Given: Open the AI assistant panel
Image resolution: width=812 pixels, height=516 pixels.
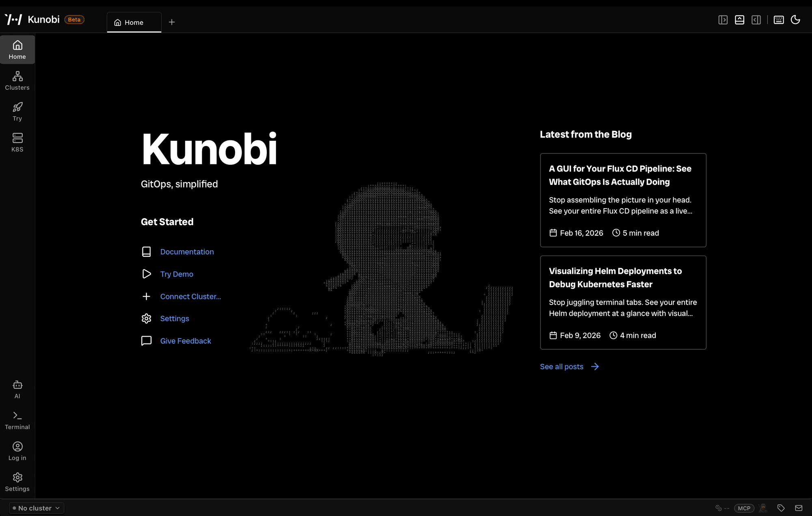Looking at the screenshot, I should pyautogui.click(x=17, y=389).
